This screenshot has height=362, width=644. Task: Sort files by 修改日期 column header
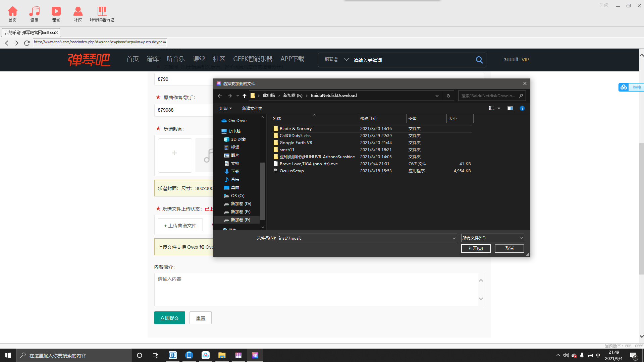point(381,119)
